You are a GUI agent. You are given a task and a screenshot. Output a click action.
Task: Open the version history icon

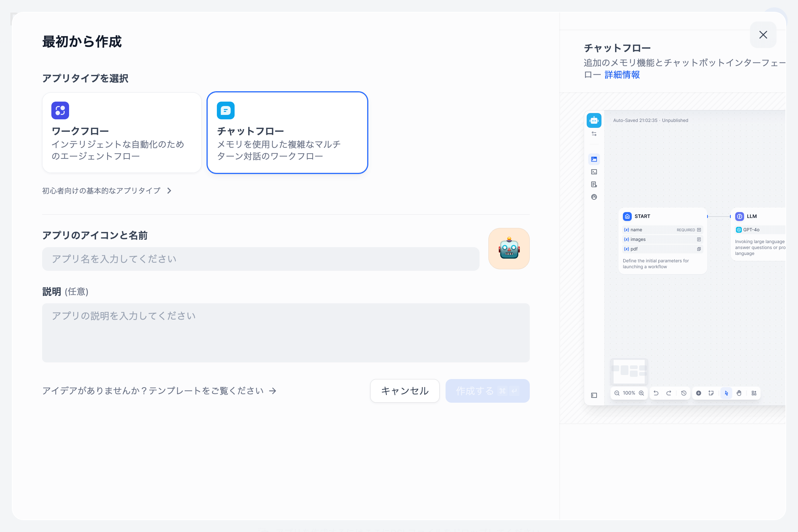click(x=684, y=393)
